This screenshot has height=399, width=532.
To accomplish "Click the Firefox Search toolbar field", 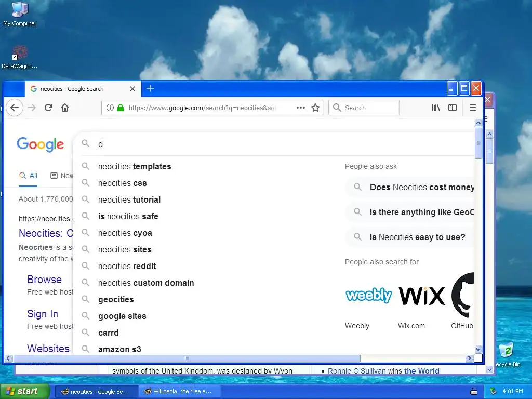I will [x=364, y=108].
